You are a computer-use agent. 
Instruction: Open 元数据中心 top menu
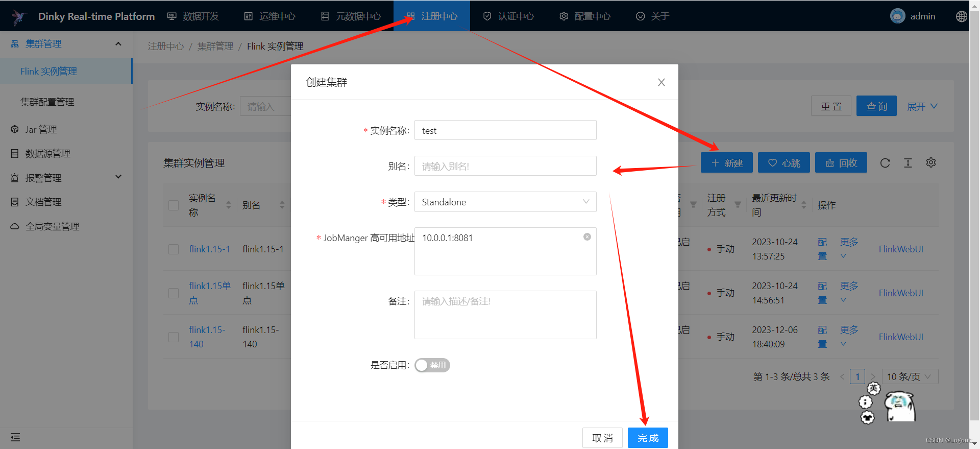coord(351,16)
